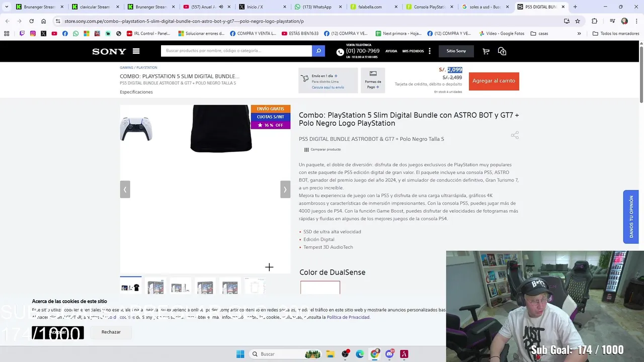
Task: Open the Twitch bookmark icon
Action: pyautogui.click(x=22, y=33)
